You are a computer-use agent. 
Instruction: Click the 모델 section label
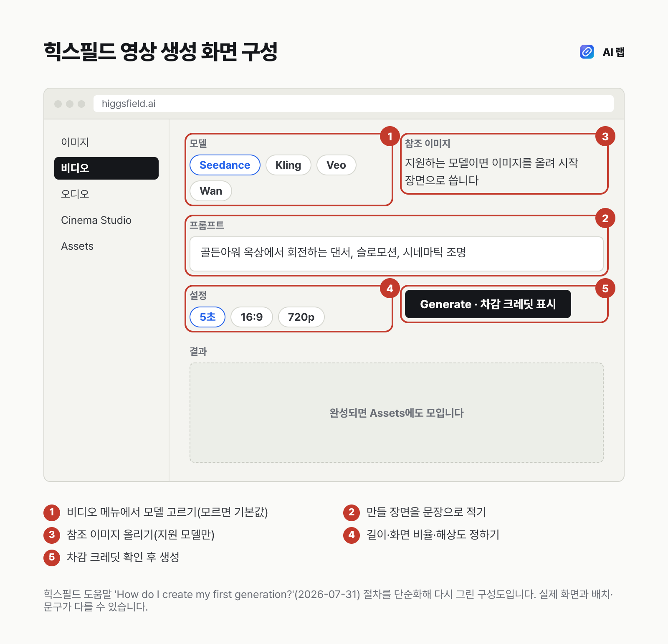(x=198, y=143)
